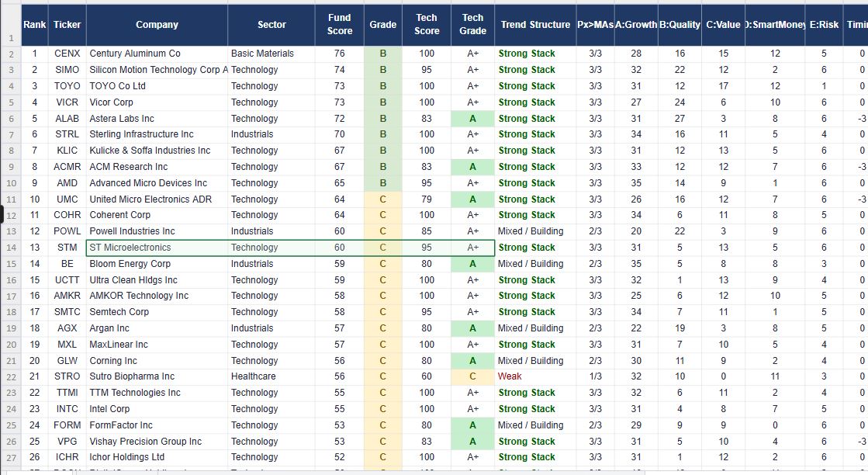The image size is (868, 475).
Task: Select the B:Quality column header
Action: pyautogui.click(x=680, y=25)
